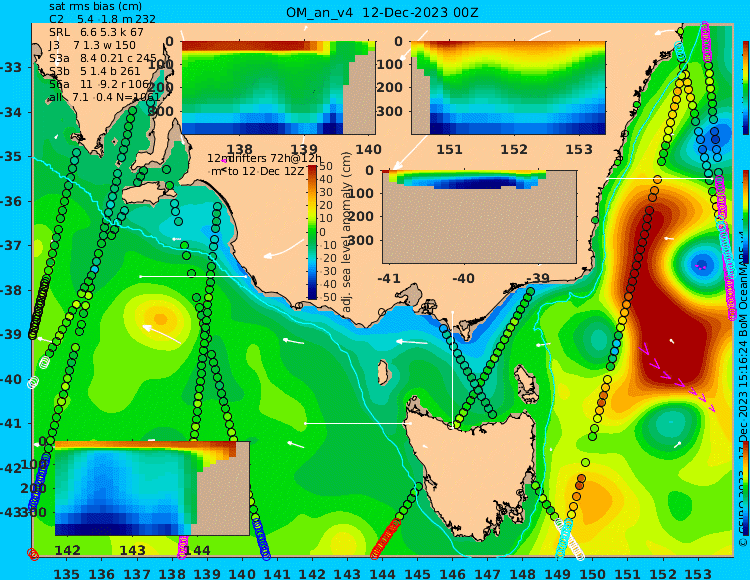The height and width of the screenshot is (580, 750).
Task: Click the white current arrow in Bass Strait near 145E
Action: point(412,342)
